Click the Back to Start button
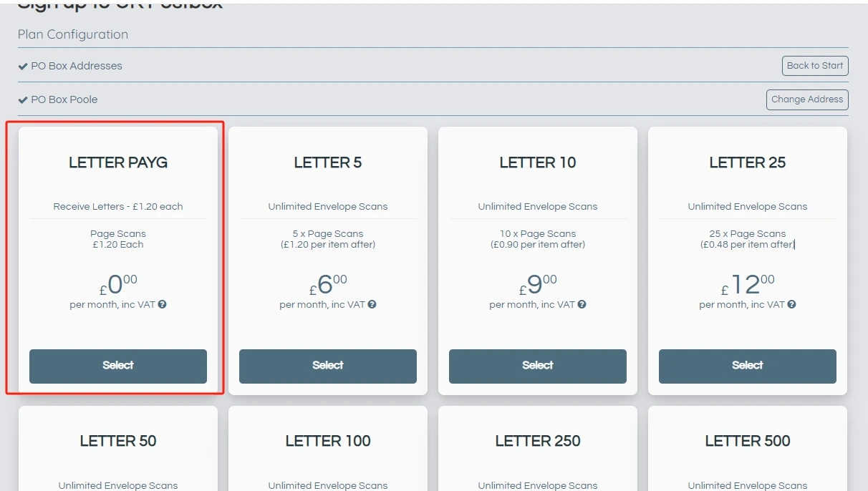The width and height of the screenshot is (868, 491). (815, 66)
